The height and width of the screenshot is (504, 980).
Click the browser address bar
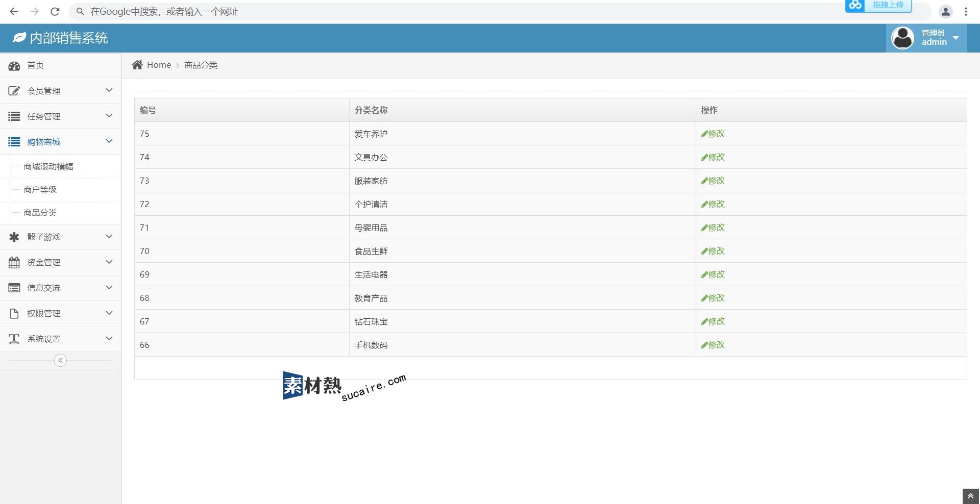408,11
